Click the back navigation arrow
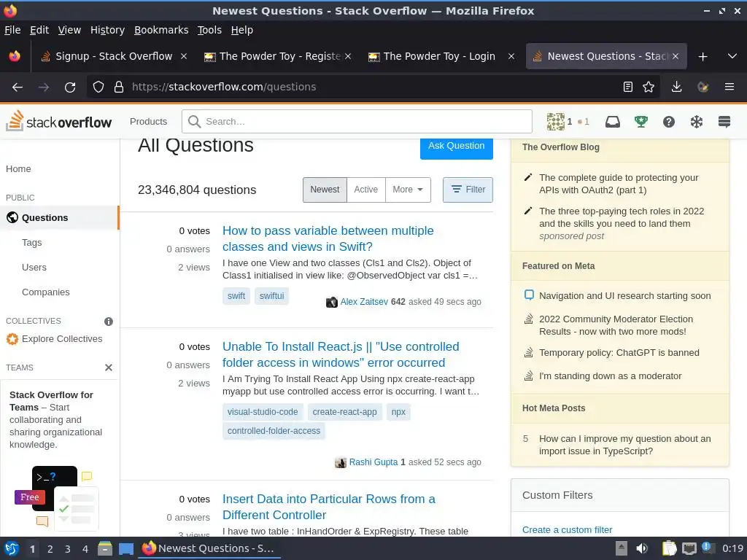This screenshot has height=560, width=747. 18,87
